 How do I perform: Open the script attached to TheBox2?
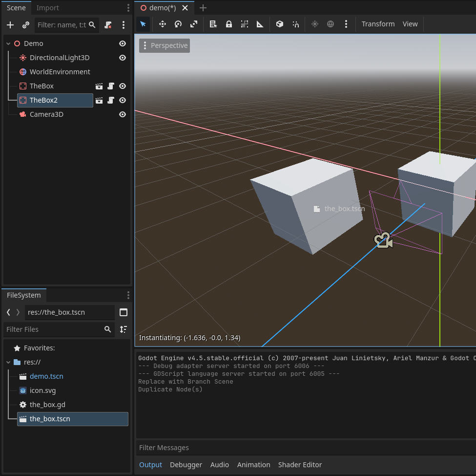tap(111, 100)
